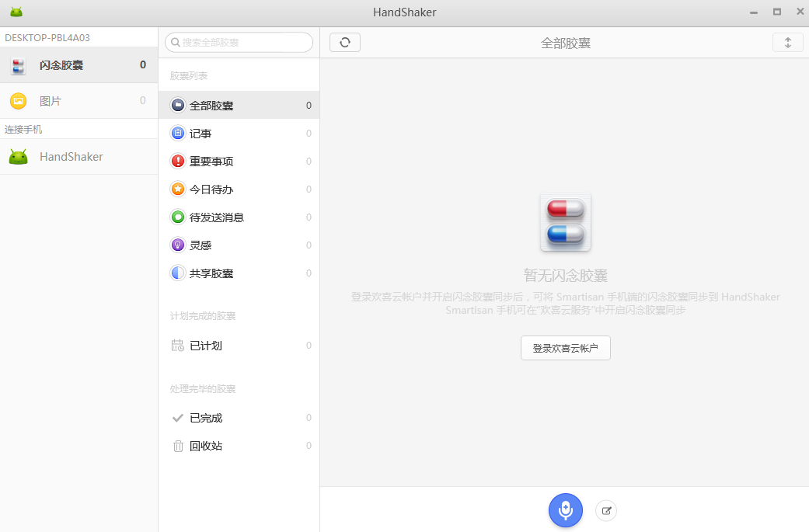Click the red 重要事项 exclamation icon
The width and height of the screenshot is (809, 532).
point(178,161)
